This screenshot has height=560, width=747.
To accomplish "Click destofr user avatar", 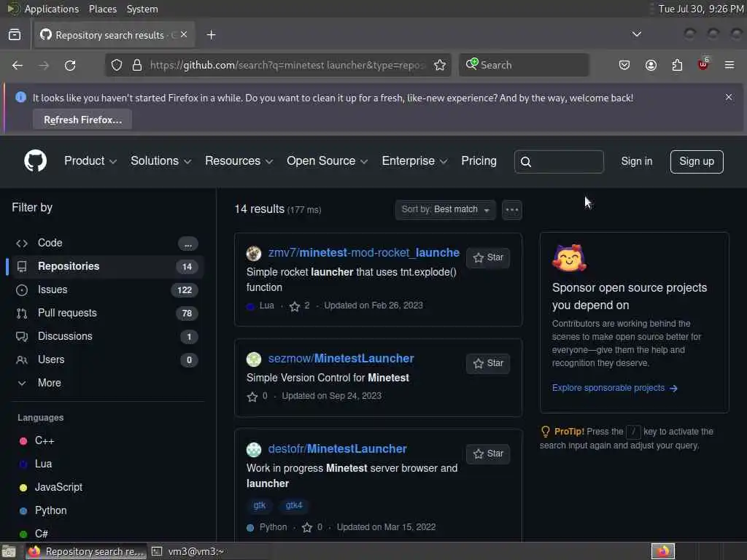I will click(253, 449).
